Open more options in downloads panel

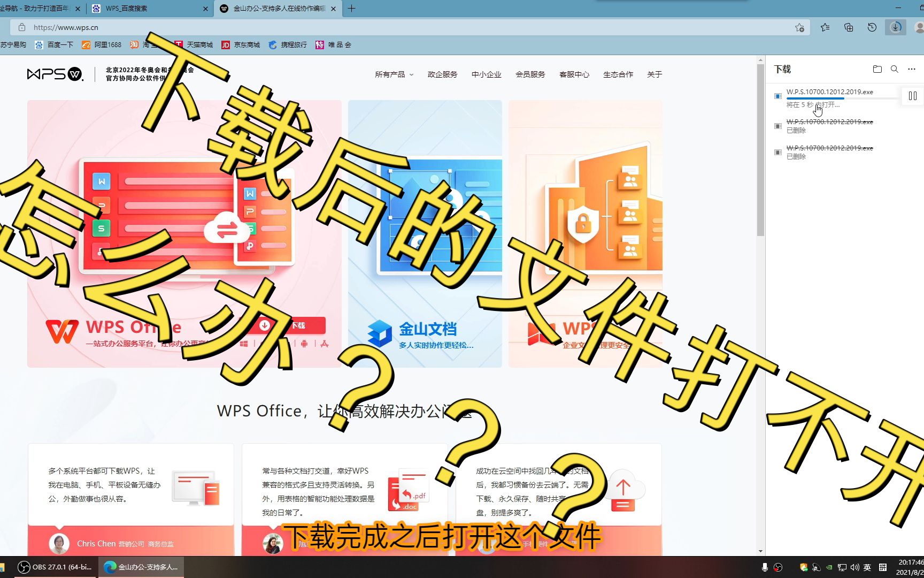tap(912, 69)
